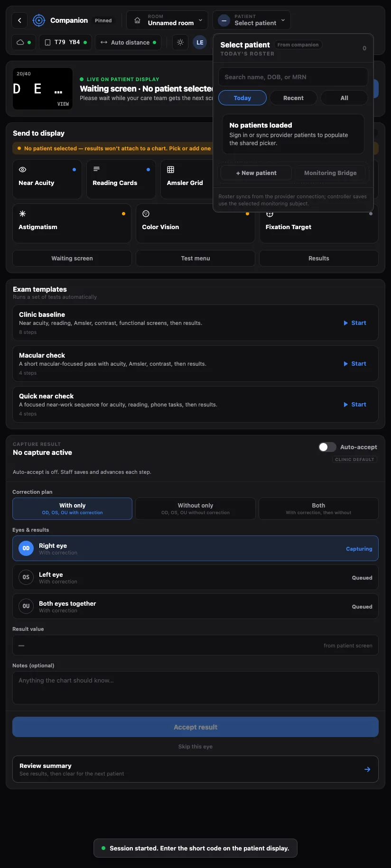Screen dimensions: 391x868
Task: Switch to the All roster tab
Action: click(x=344, y=98)
